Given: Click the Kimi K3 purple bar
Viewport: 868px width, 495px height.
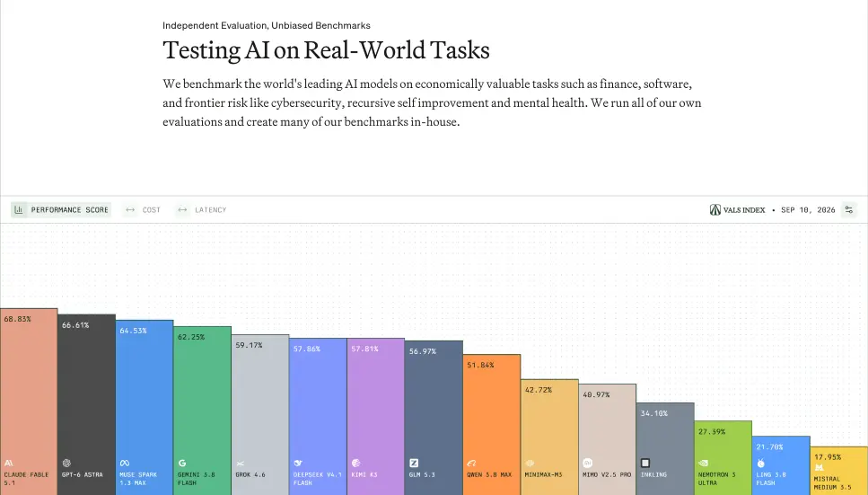Looking at the screenshot, I should click(x=376, y=416).
